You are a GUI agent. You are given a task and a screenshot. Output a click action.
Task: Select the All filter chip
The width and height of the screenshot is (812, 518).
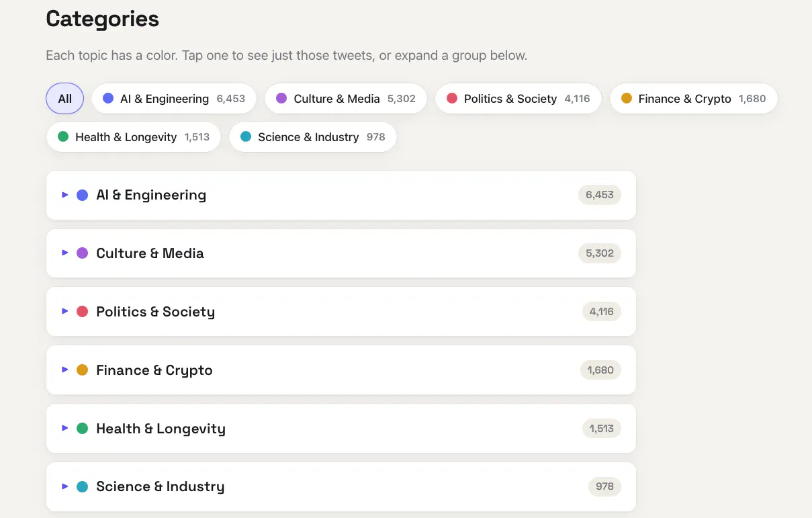click(64, 99)
